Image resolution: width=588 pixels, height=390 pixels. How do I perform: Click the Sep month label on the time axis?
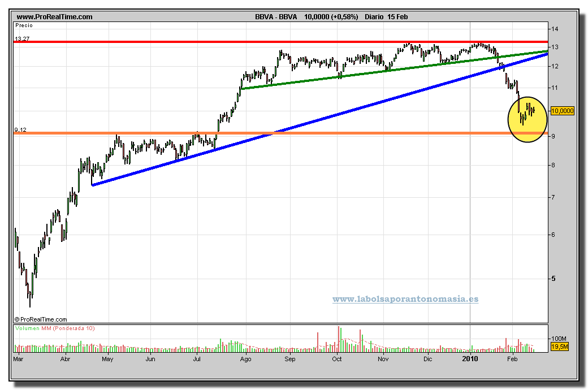coord(290,359)
